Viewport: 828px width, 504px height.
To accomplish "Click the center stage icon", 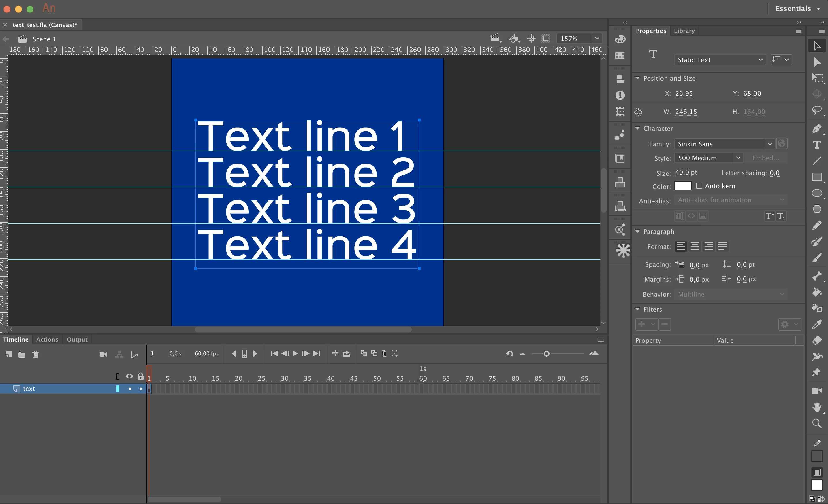I will tap(531, 39).
